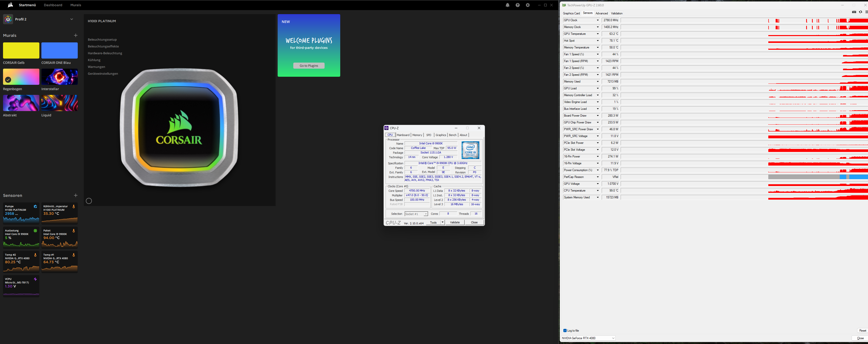The image size is (868, 344).
Task: Click the Go to Plugins button
Action: tap(309, 66)
